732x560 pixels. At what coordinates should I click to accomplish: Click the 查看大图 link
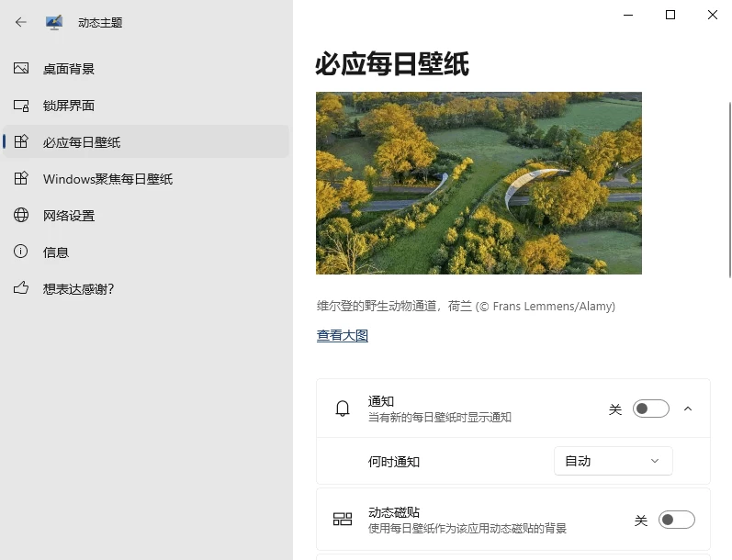click(x=343, y=336)
